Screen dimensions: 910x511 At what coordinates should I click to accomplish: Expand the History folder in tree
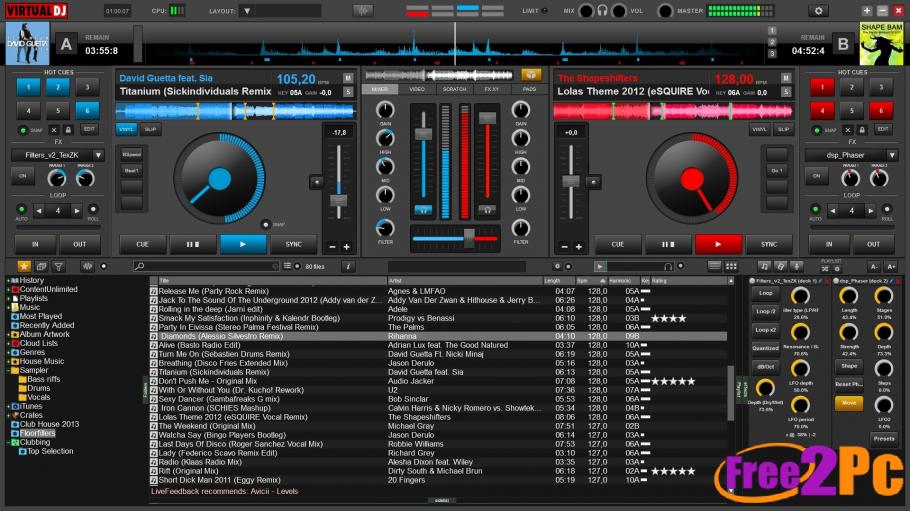click(x=8, y=280)
